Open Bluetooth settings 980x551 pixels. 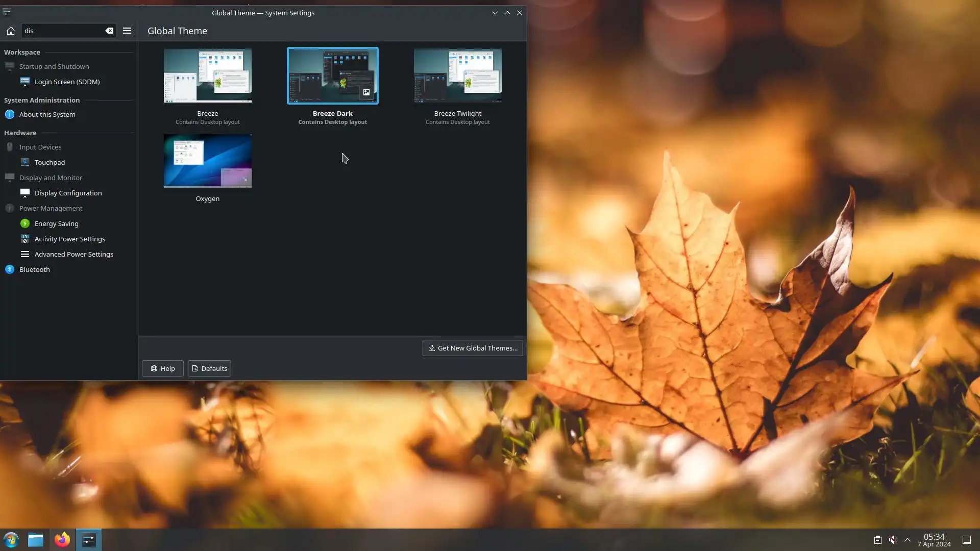pyautogui.click(x=34, y=269)
